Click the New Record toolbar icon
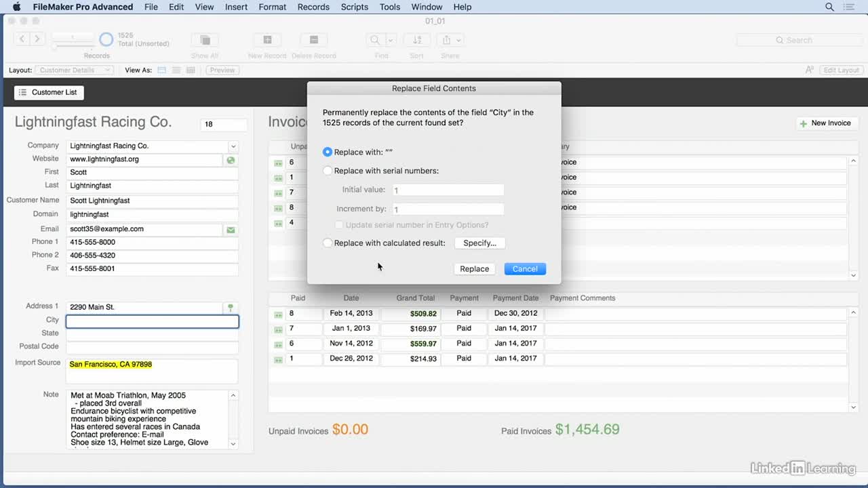Image resolution: width=868 pixels, height=488 pixels. [267, 40]
